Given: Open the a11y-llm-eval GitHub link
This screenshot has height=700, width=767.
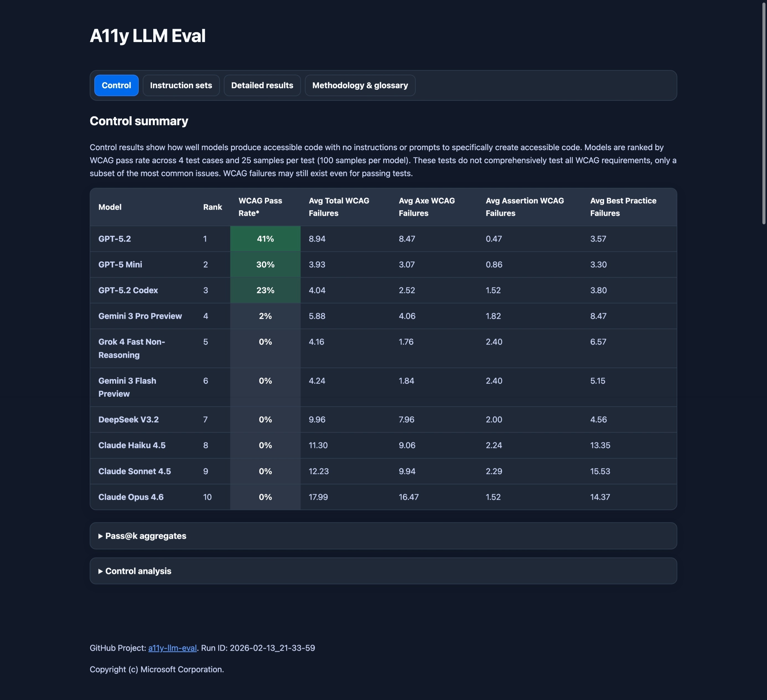Looking at the screenshot, I should click(x=172, y=648).
